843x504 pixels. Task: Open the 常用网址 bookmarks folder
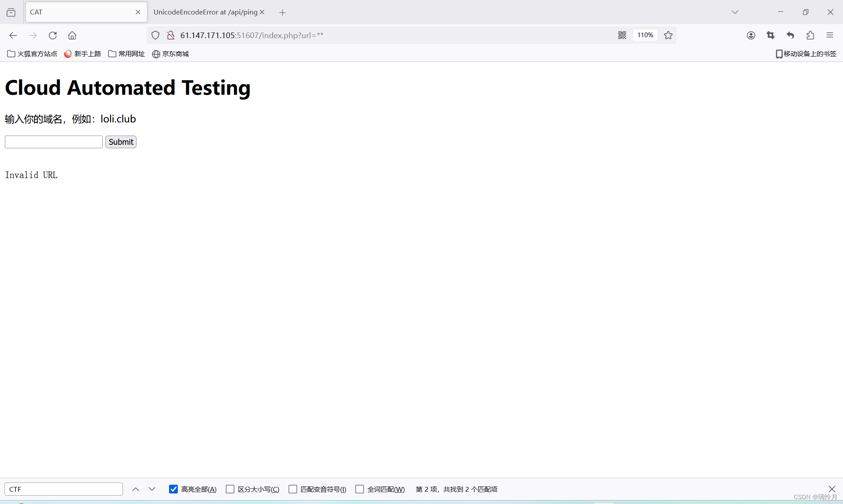click(x=126, y=54)
